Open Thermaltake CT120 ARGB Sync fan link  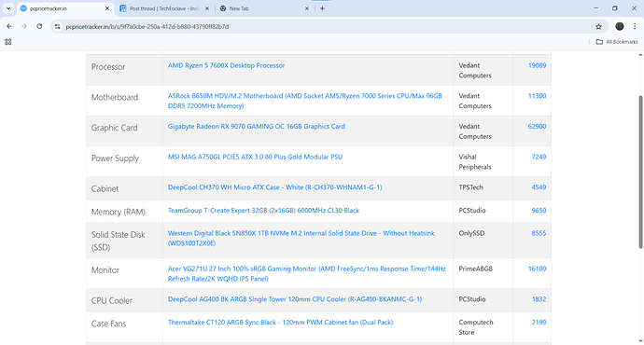(280, 323)
